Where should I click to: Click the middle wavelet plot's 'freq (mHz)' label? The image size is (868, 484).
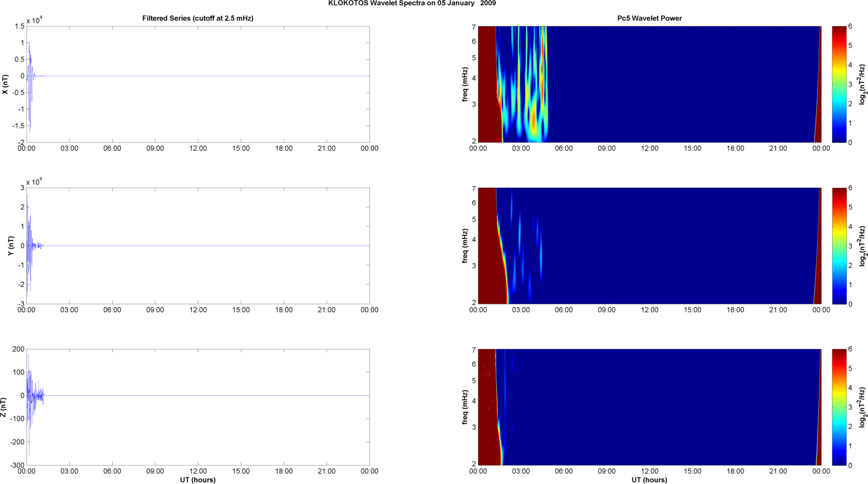click(x=465, y=246)
